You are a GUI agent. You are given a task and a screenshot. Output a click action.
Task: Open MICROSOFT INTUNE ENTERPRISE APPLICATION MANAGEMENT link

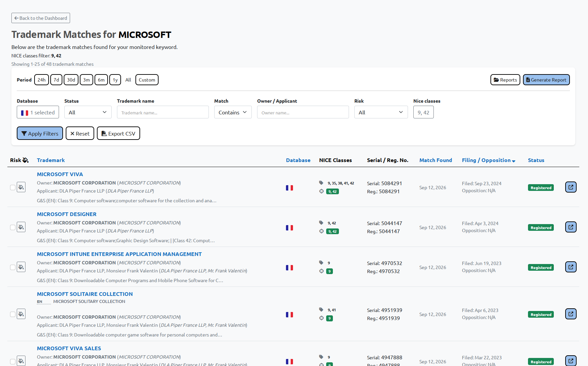(x=119, y=254)
